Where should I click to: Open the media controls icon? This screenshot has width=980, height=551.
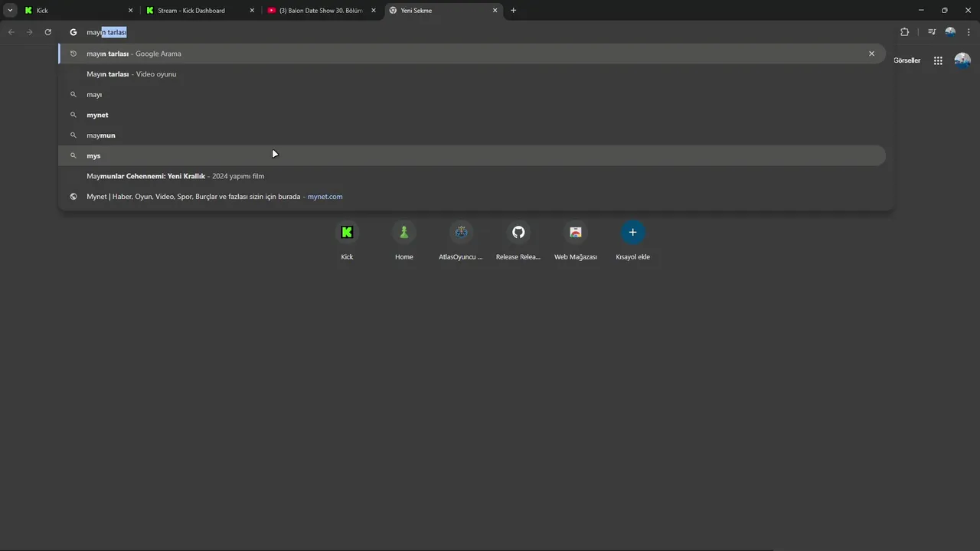(x=932, y=32)
